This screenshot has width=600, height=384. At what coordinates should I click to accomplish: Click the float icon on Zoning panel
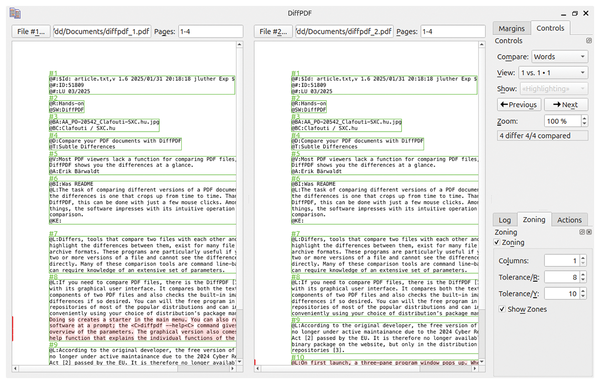click(x=582, y=232)
